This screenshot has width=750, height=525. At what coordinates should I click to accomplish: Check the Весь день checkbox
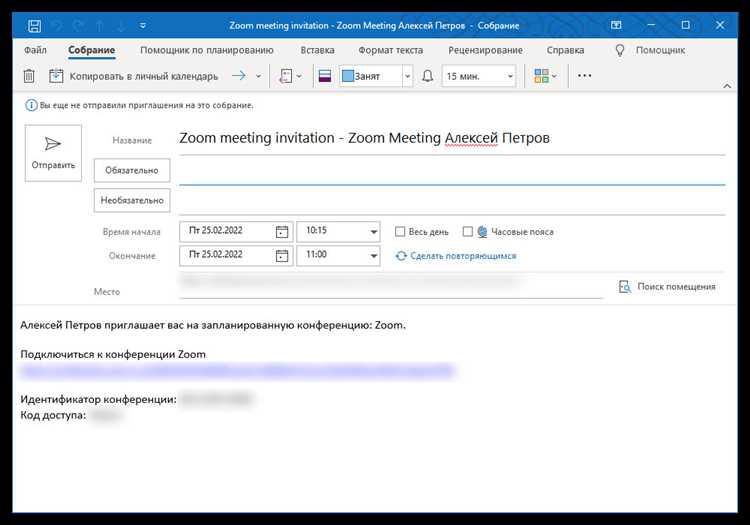click(x=400, y=232)
